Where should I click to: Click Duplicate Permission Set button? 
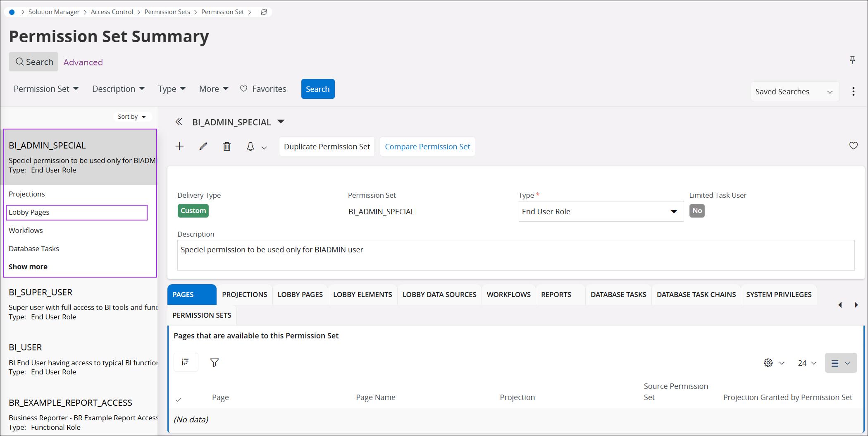[327, 146]
